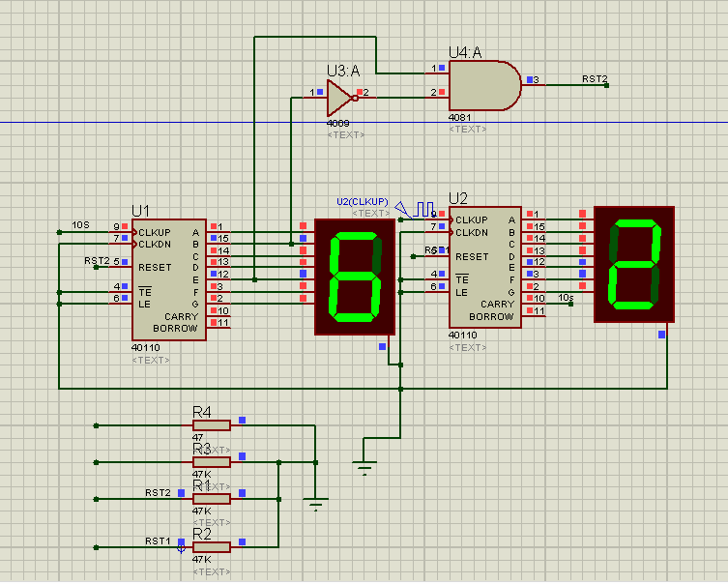Click the <TEXT> placeholder under U1
Viewport: 728px width, 584px height.
(151, 361)
